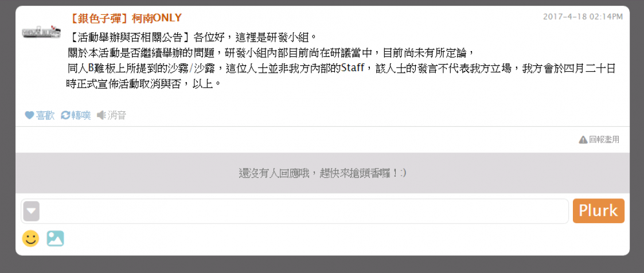Click the plurk announcement body text
Screen dimensions: 644x273
pos(341,60)
